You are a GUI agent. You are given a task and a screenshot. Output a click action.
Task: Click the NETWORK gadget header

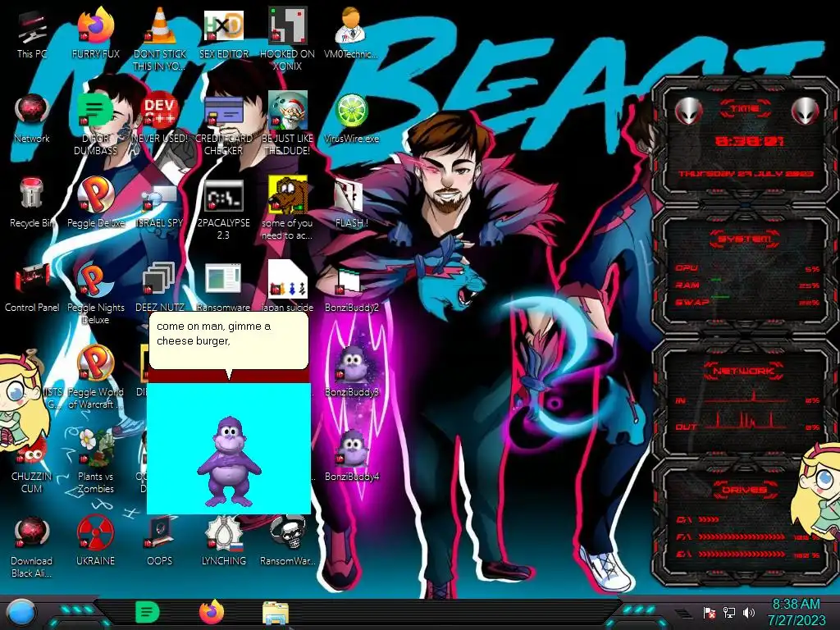[x=745, y=371]
